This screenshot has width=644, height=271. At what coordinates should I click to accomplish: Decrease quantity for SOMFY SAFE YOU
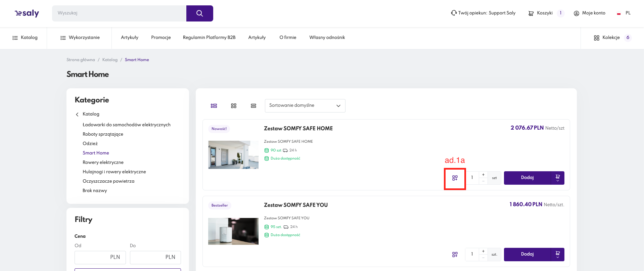(x=483, y=258)
